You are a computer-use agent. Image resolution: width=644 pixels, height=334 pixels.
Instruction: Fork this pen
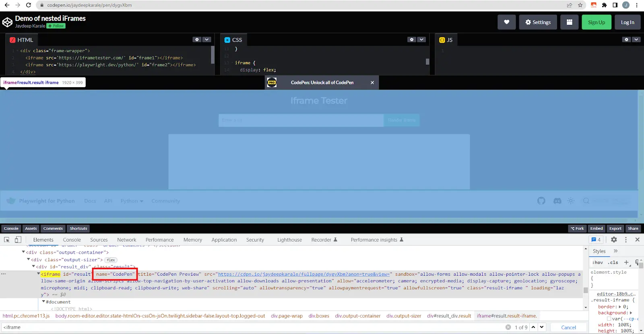577,228
